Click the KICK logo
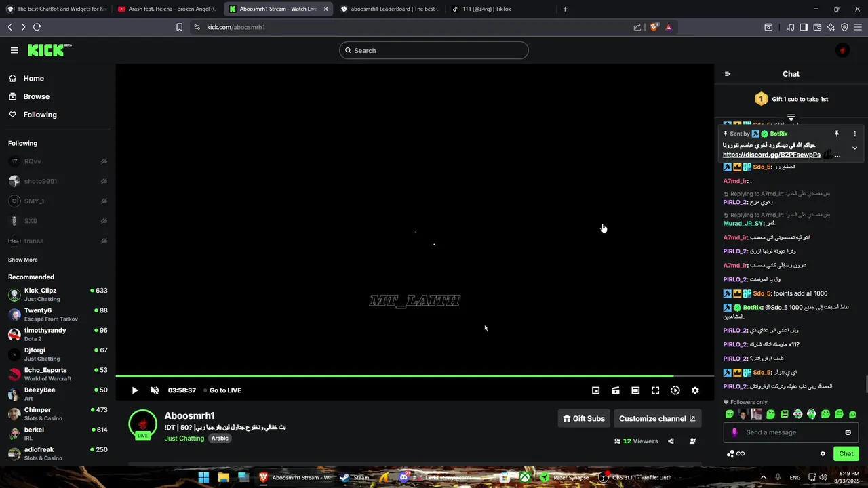 tap(49, 50)
